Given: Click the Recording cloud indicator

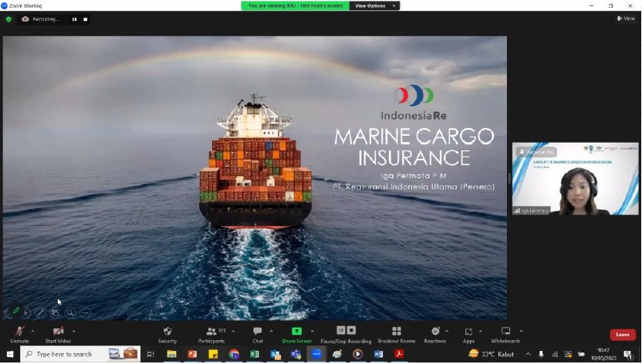Looking at the screenshot, I should click(x=40, y=19).
